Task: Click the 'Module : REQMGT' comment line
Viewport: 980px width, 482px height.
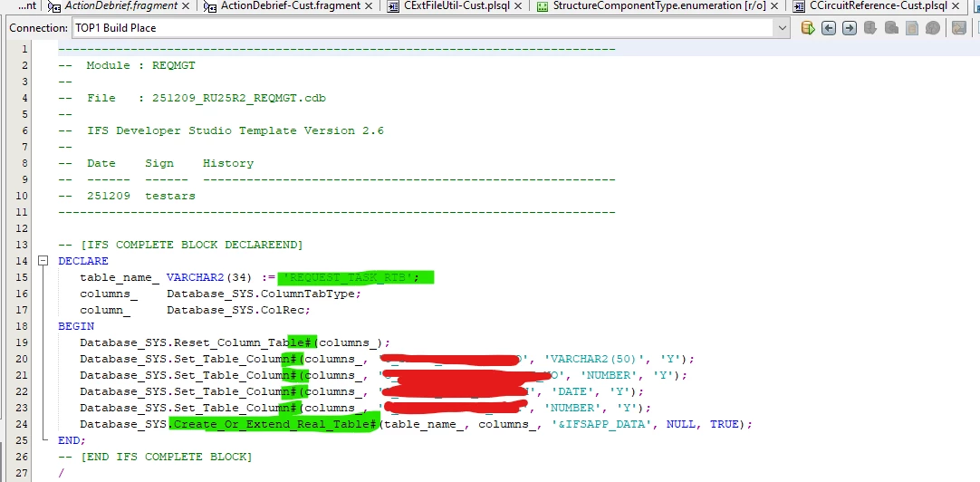Action: [127, 65]
